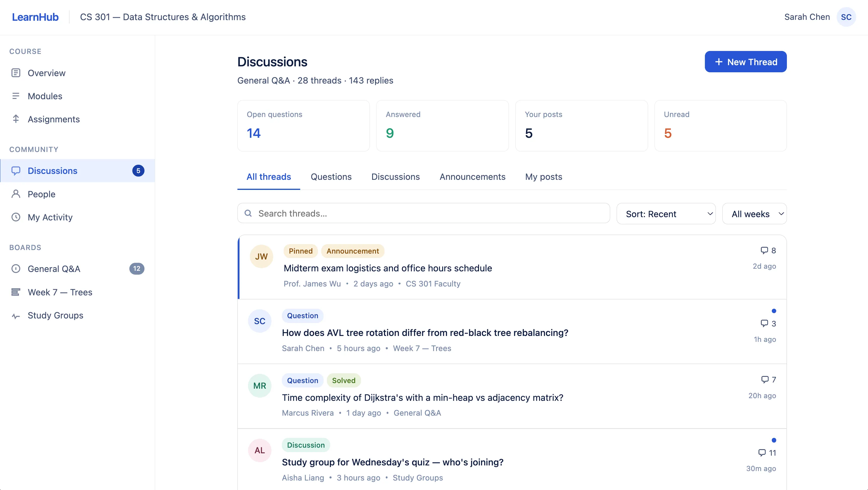Click the JW avatar on Midterm thread

click(x=261, y=256)
